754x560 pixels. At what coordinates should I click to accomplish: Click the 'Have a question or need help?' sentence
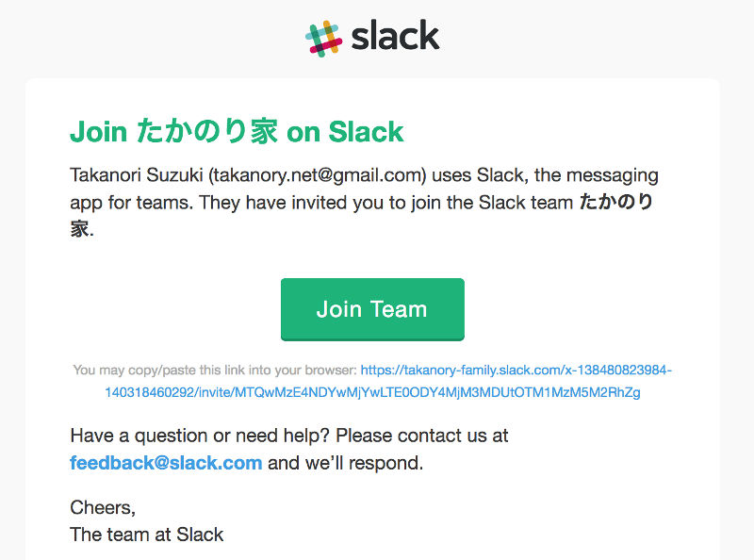click(200, 436)
